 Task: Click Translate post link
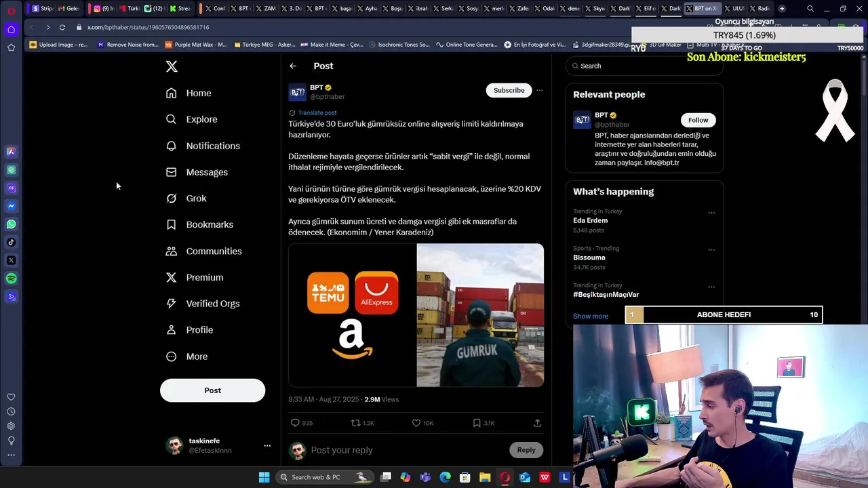click(x=317, y=113)
